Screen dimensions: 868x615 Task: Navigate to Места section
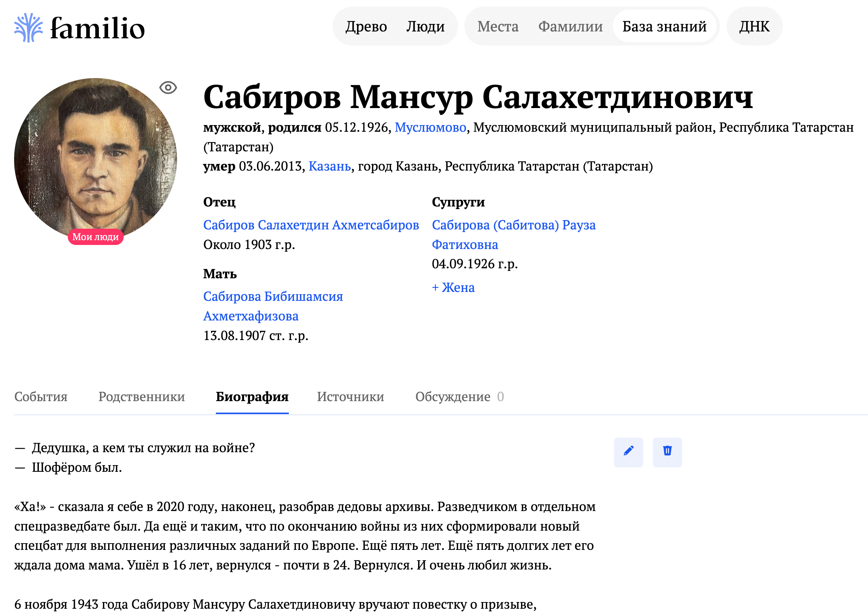tap(498, 27)
